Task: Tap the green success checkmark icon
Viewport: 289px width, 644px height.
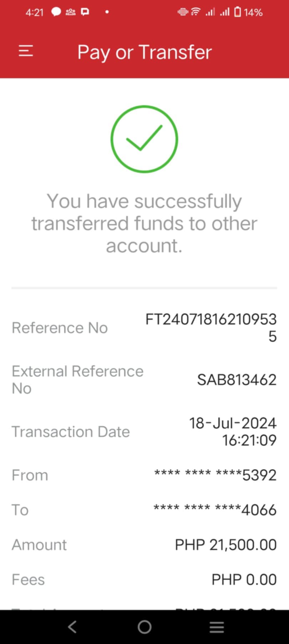Action: (x=144, y=139)
